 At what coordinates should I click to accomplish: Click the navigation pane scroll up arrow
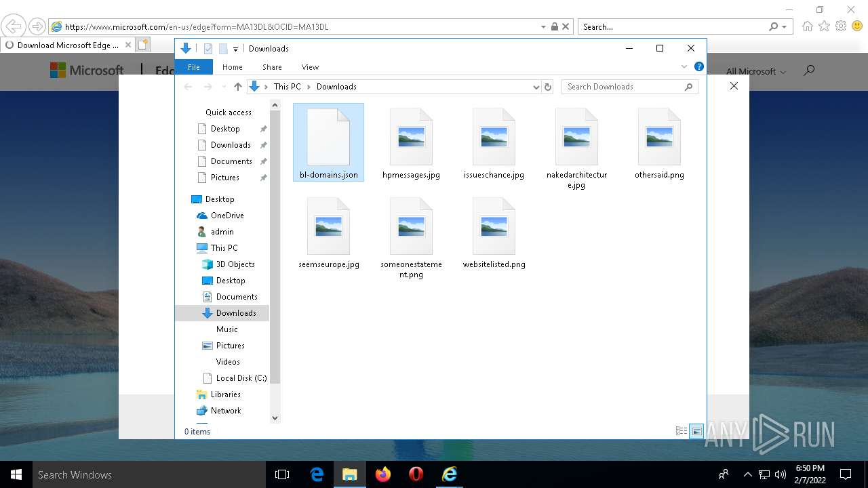[x=275, y=105]
